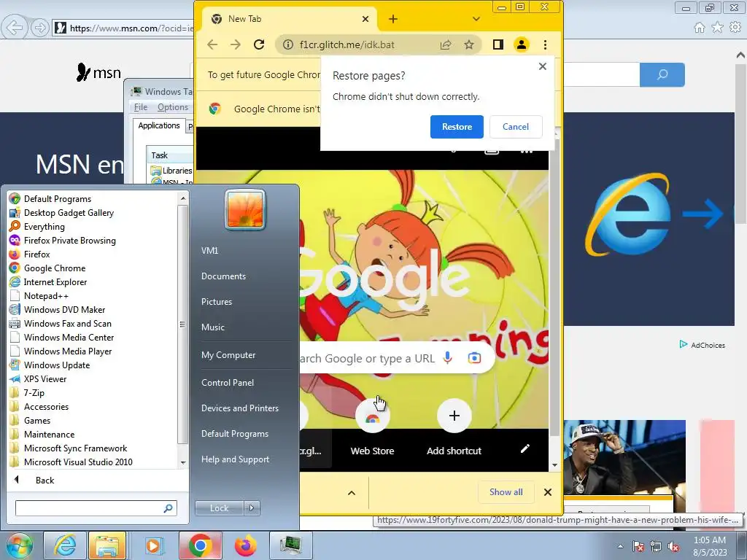
Task: Search by image camera icon
Action: (474, 357)
